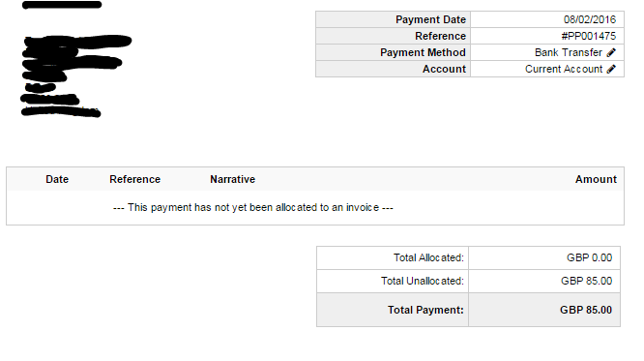Click the Payment Method label
The image size is (644, 361).
(423, 52)
